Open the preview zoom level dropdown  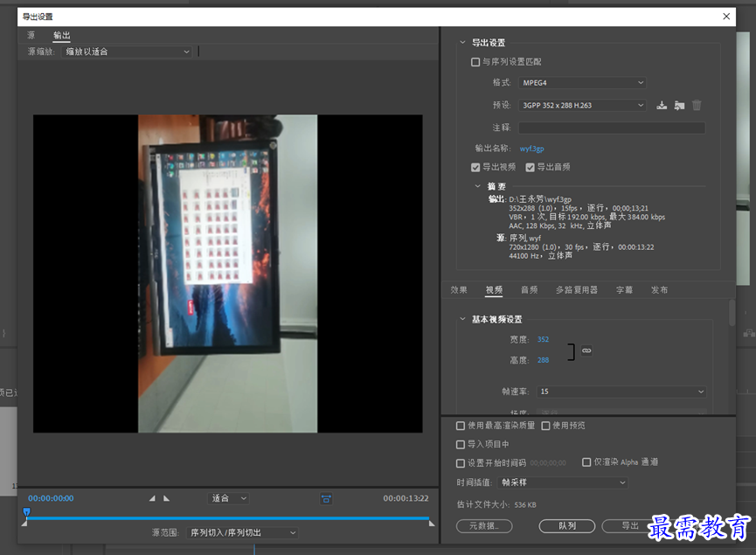tap(228, 498)
